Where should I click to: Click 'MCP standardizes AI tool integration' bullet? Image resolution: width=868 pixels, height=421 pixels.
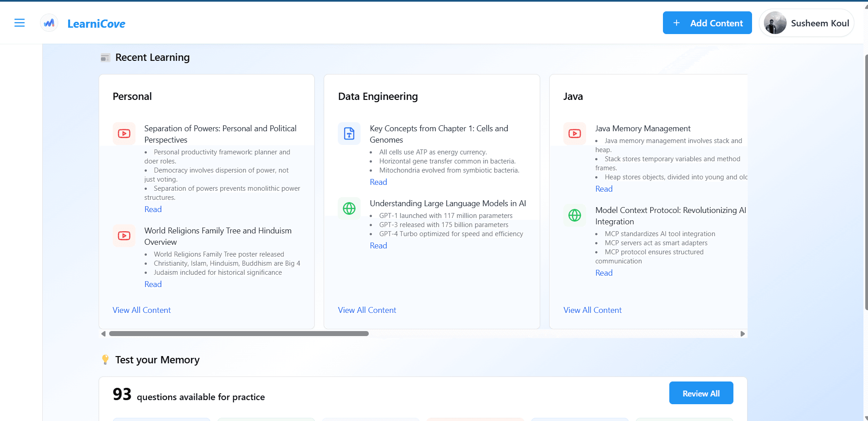pos(660,234)
